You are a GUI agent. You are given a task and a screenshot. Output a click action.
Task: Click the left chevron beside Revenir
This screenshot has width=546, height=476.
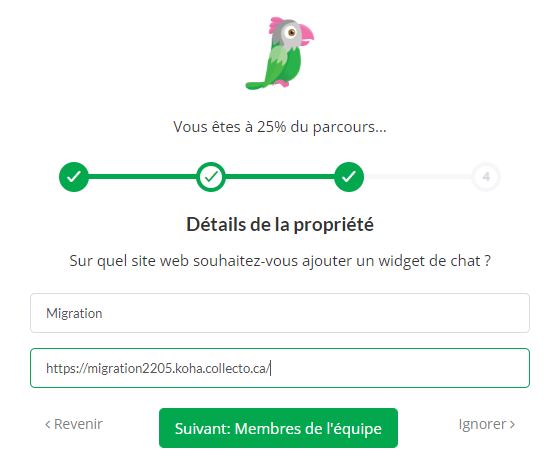pos(48,424)
